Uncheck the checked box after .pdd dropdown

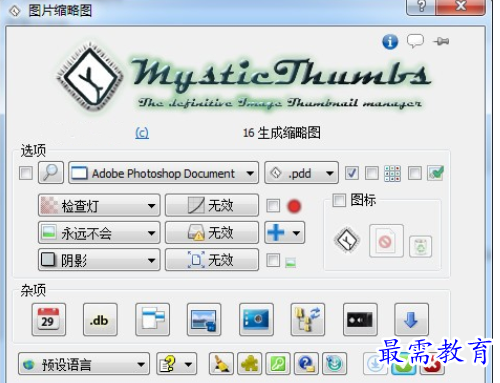tap(352, 173)
